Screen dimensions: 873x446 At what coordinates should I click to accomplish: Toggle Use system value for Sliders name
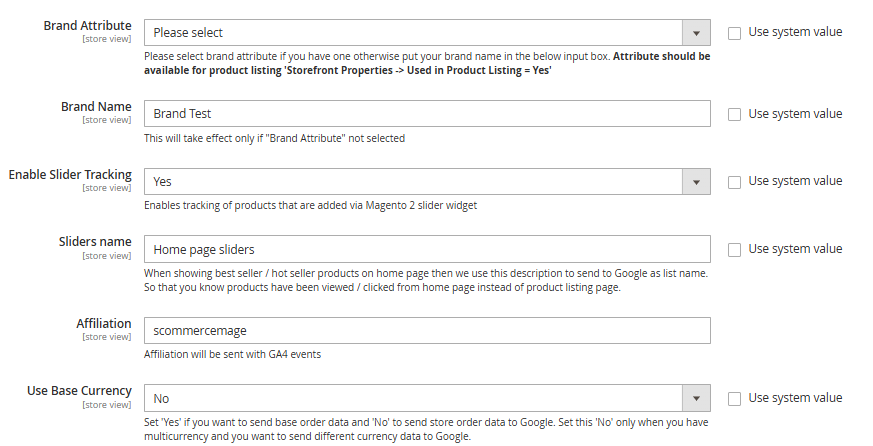(735, 249)
